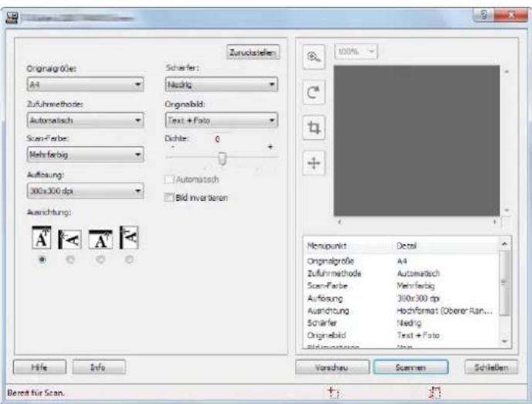This screenshot has height=404, width=532.
Task: Click the plus sign of the Dichte slider
Action: pos(270,147)
